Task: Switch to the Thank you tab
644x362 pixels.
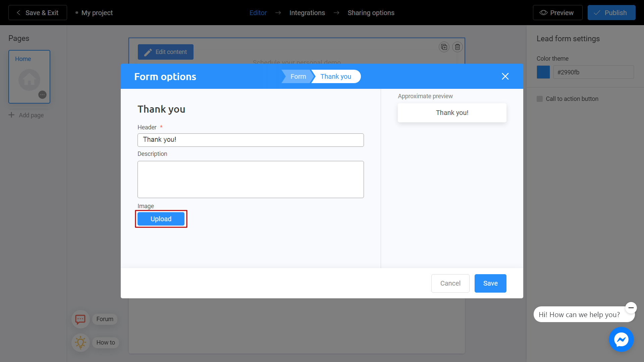Action: point(336,76)
